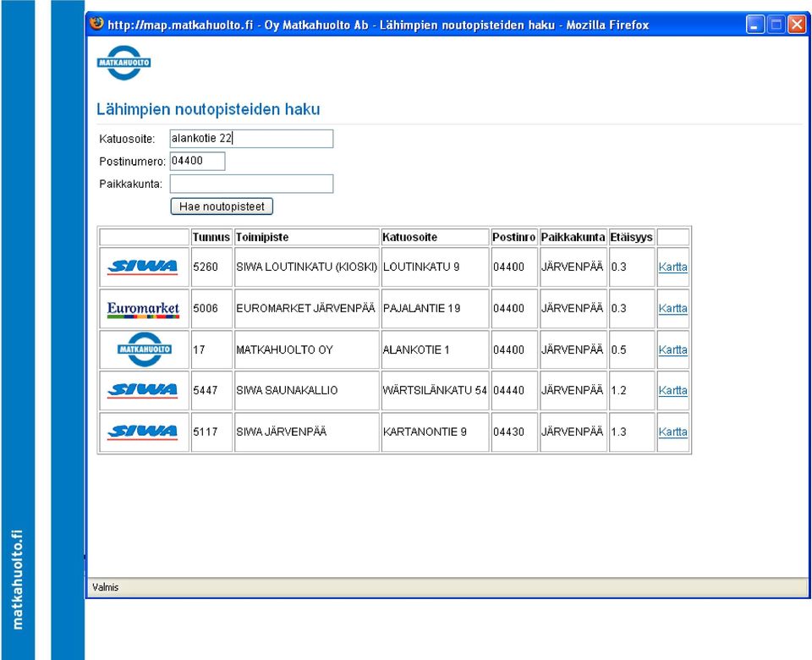812x660 pixels.
Task: Focus the empty Paikkakunta input field
Action: pos(252,184)
